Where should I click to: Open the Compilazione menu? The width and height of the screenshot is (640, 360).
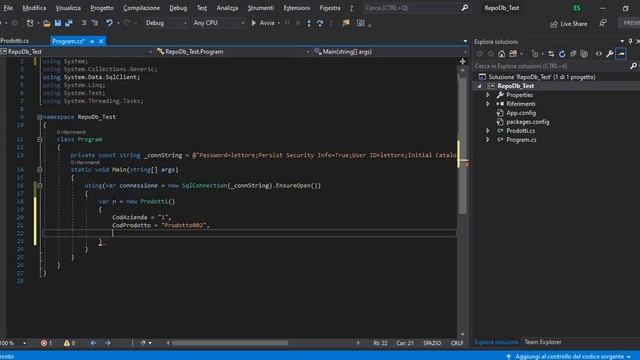pyautogui.click(x=142, y=8)
